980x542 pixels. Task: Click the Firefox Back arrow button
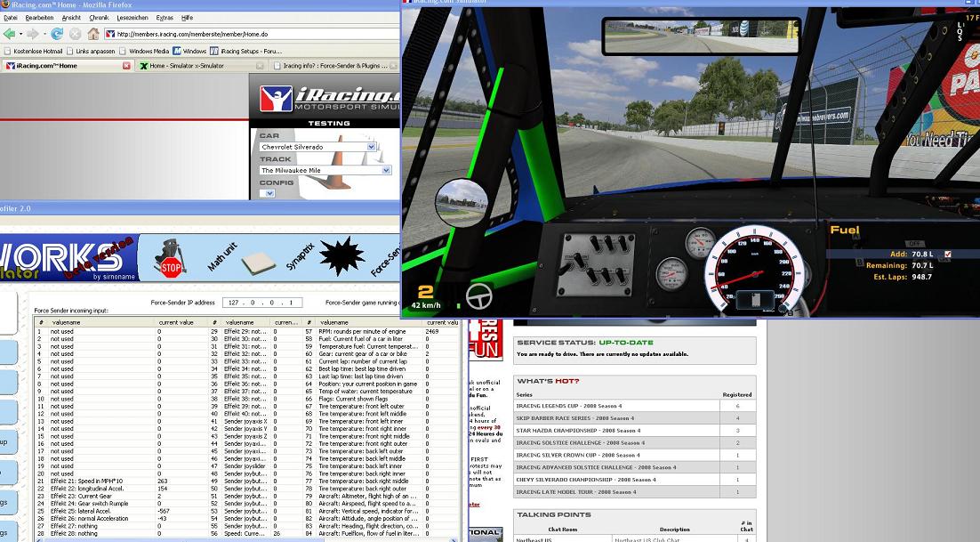point(9,34)
